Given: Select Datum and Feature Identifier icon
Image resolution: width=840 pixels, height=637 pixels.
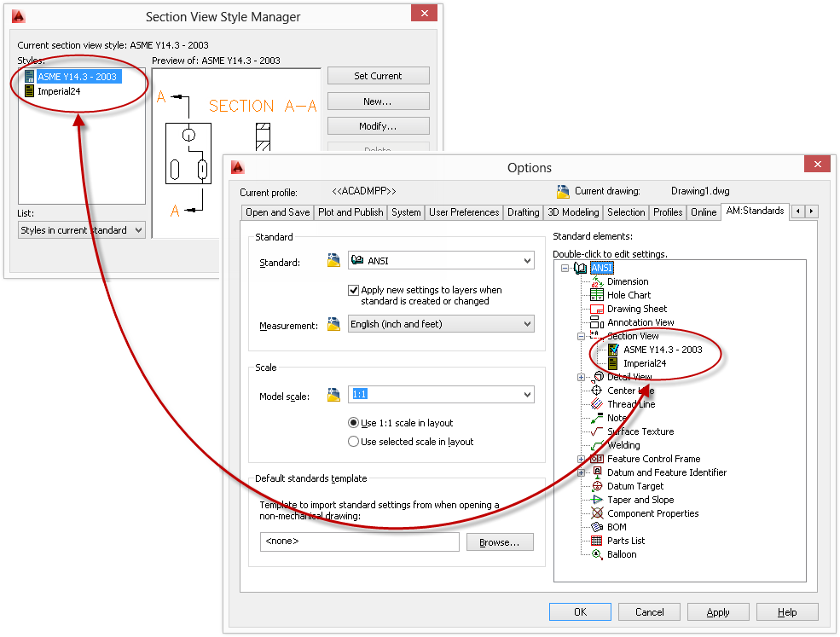Looking at the screenshot, I should tap(597, 472).
